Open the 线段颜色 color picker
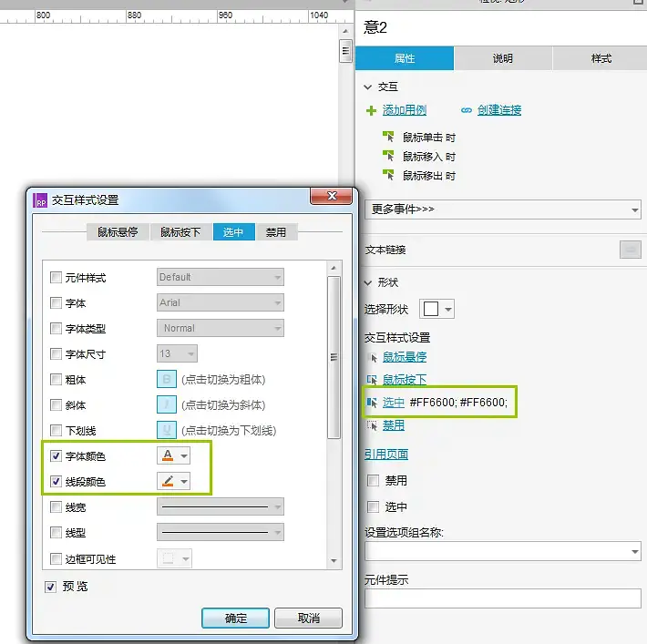 point(173,481)
